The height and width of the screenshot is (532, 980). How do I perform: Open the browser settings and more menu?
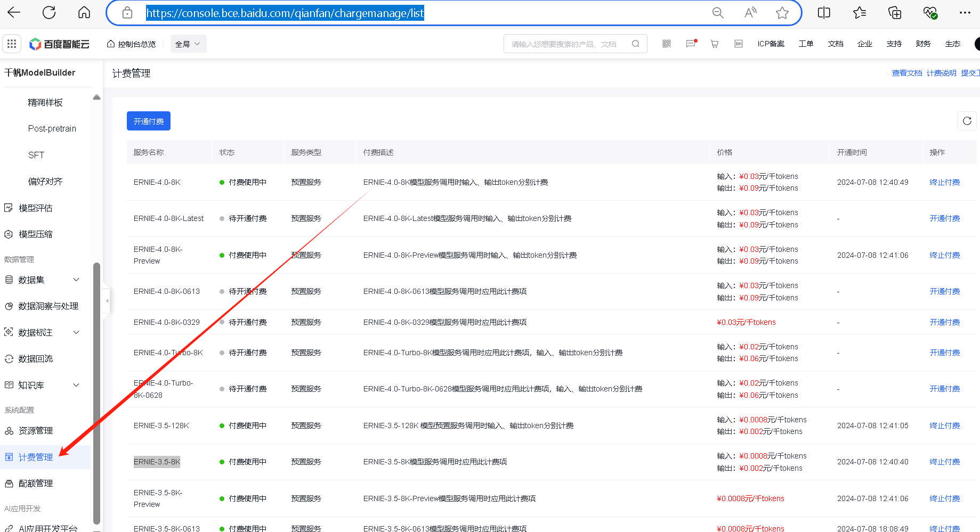(x=965, y=13)
